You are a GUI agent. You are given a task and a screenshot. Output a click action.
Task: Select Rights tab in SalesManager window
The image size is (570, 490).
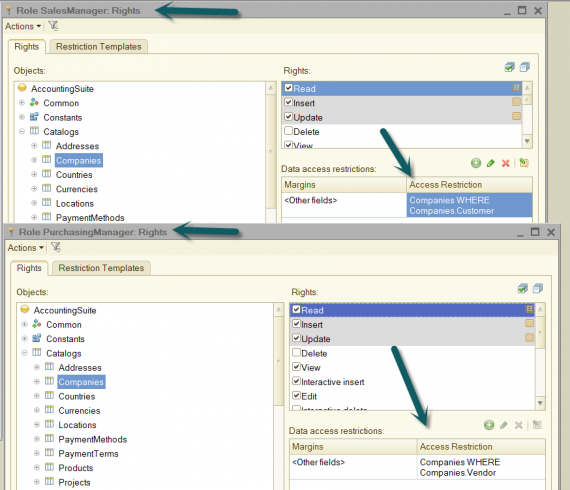(27, 47)
